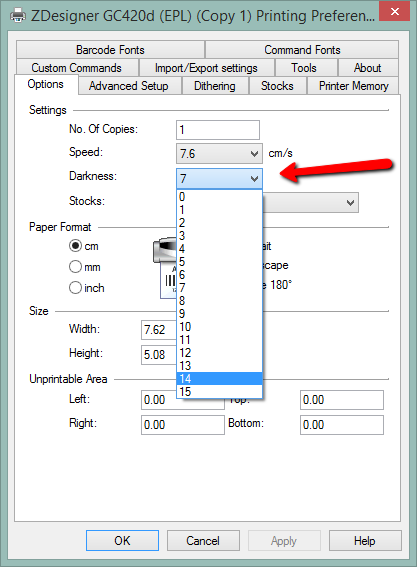The image size is (417, 567).
Task: Close the Printing Preferences dialog
Action: 395,11
